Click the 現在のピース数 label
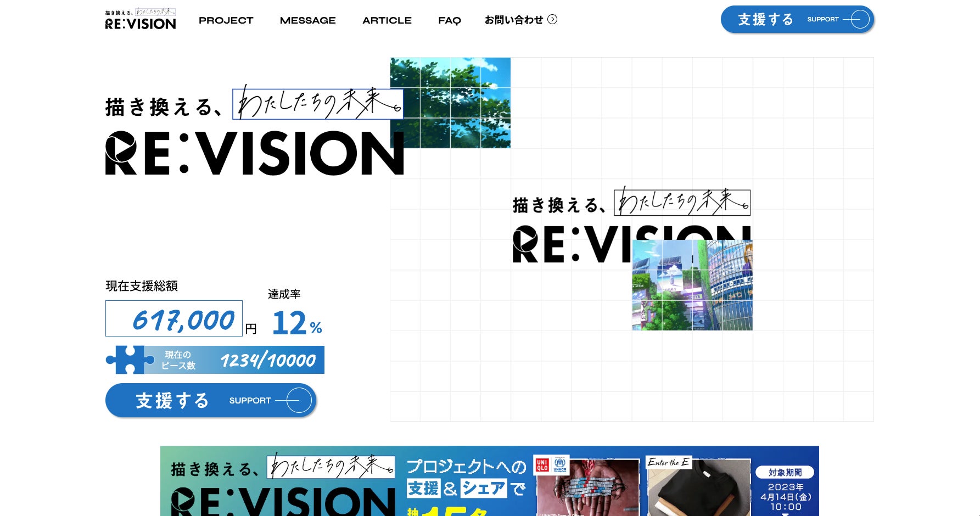This screenshot has width=980, height=516. pyautogui.click(x=178, y=360)
